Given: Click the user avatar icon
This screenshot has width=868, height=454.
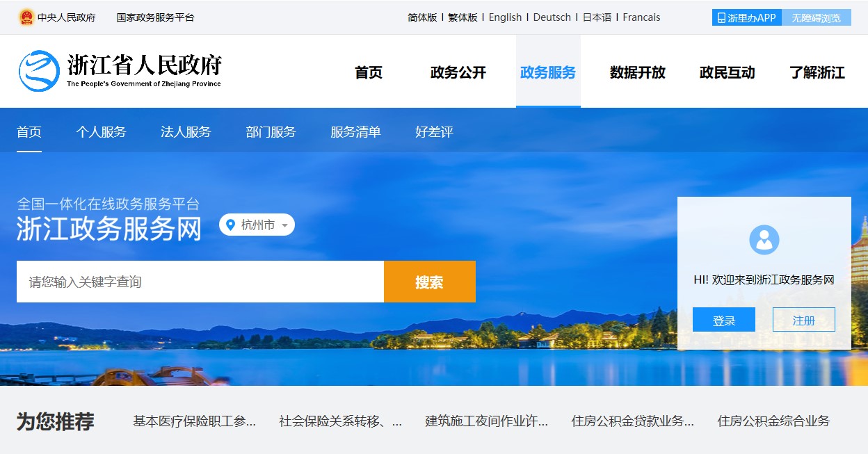Looking at the screenshot, I should pyautogui.click(x=764, y=240).
